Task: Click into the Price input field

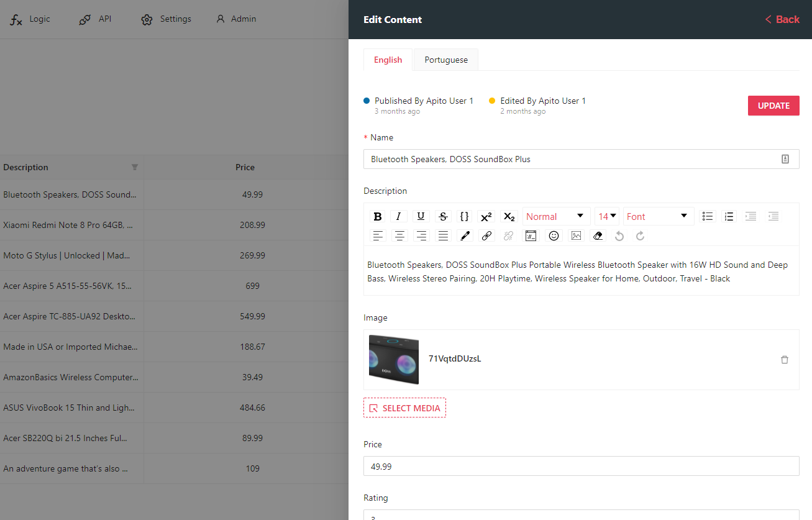Action: (x=582, y=466)
